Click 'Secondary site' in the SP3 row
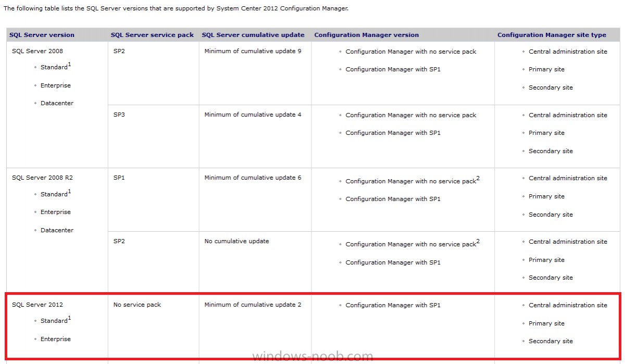The image size is (625, 364). 551,151
